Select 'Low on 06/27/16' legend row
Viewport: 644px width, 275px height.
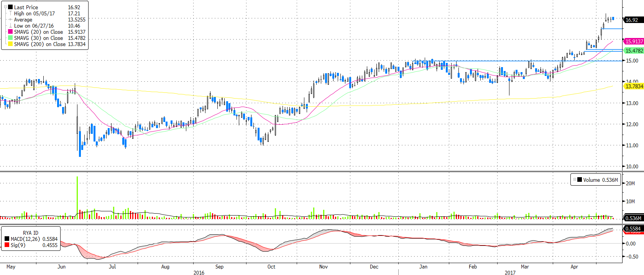[34, 26]
